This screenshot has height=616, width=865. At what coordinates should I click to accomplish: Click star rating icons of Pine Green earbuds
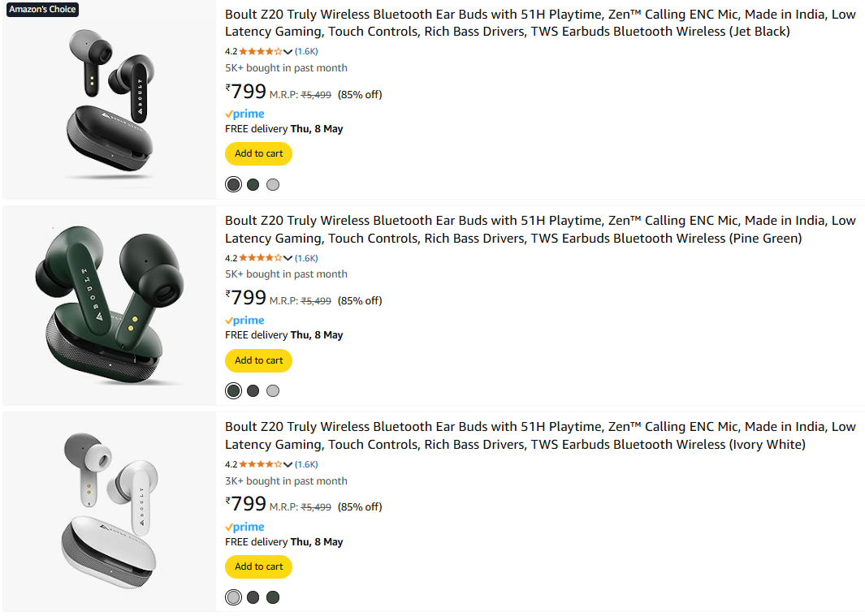click(260, 258)
